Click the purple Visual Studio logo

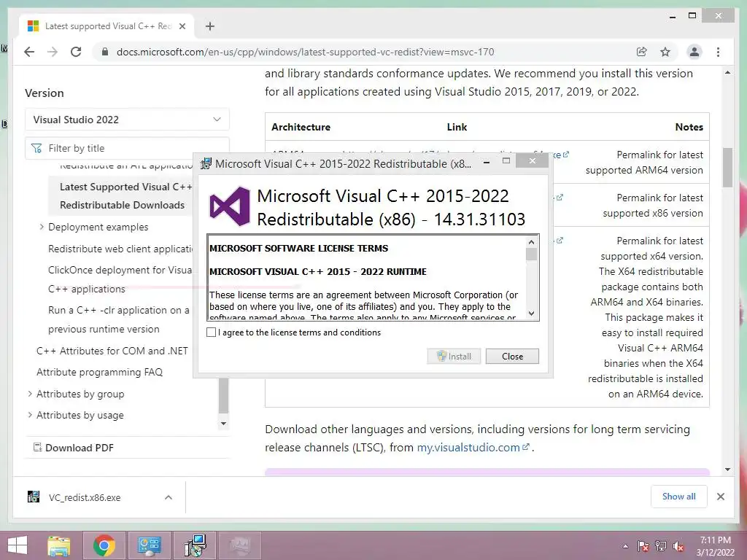coord(230,206)
